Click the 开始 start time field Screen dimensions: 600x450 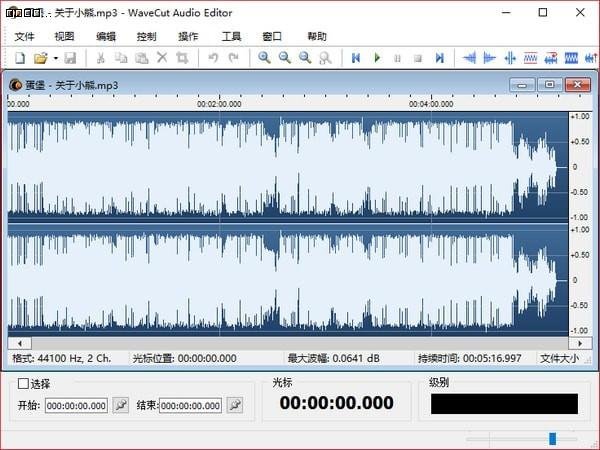coord(76,406)
